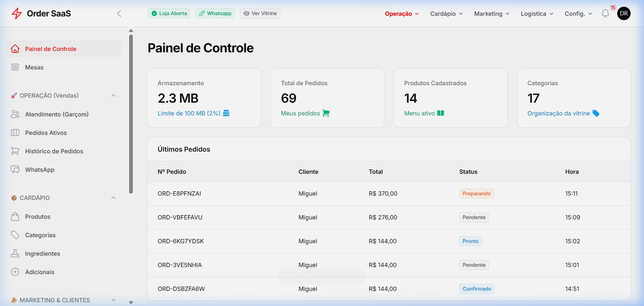Open Pedidos Ativos page
The width and height of the screenshot is (644, 306).
(64, 133)
